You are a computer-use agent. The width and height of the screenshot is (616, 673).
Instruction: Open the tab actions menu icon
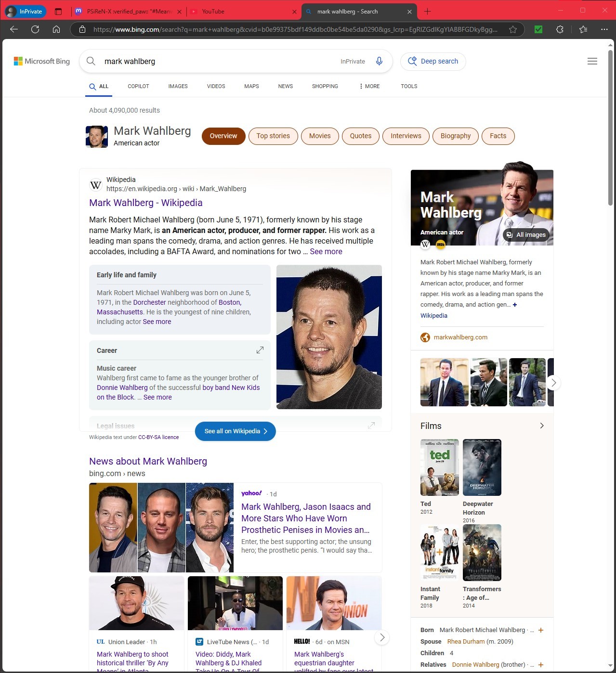pos(58,11)
